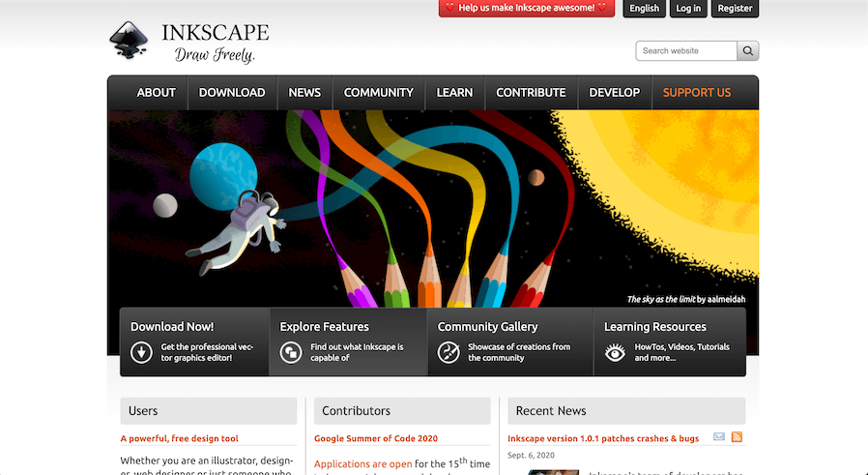Click the space astronaut banner artwork
868x475 pixels.
pos(433,208)
